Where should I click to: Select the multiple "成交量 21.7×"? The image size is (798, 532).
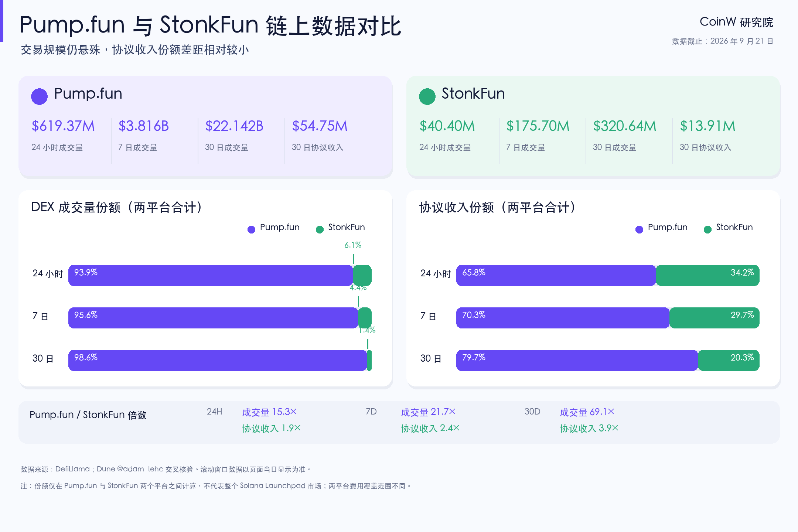pos(428,412)
